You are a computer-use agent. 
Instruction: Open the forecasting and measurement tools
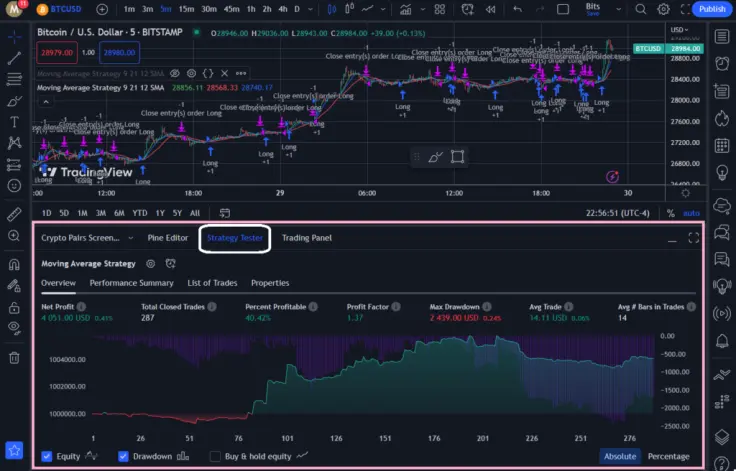(x=14, y=164)
